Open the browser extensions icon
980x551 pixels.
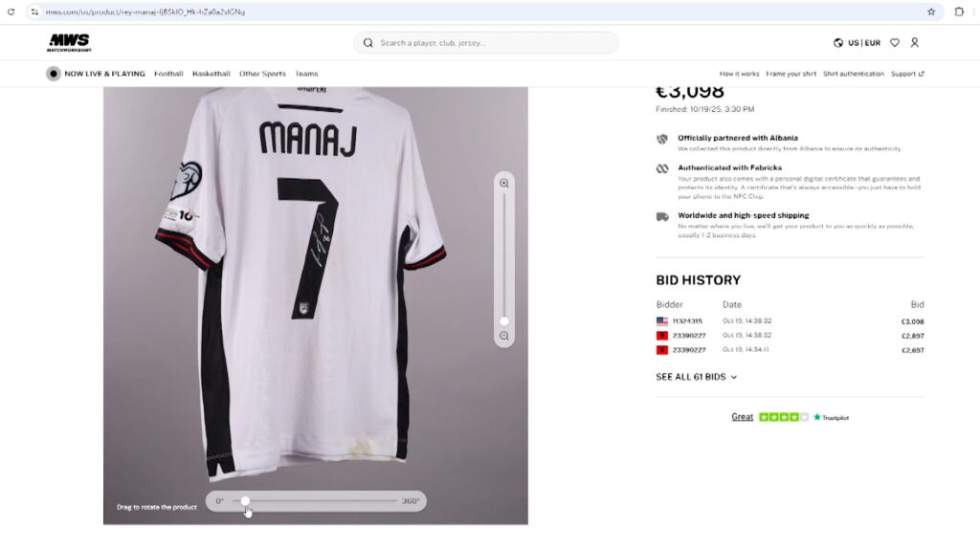[x=959, y=11]
